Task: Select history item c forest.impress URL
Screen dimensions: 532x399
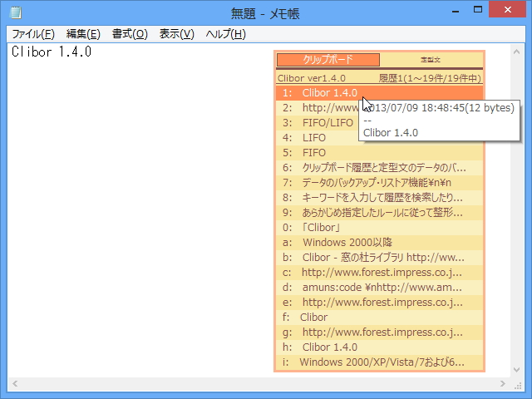Action: (x=379, y=272)
